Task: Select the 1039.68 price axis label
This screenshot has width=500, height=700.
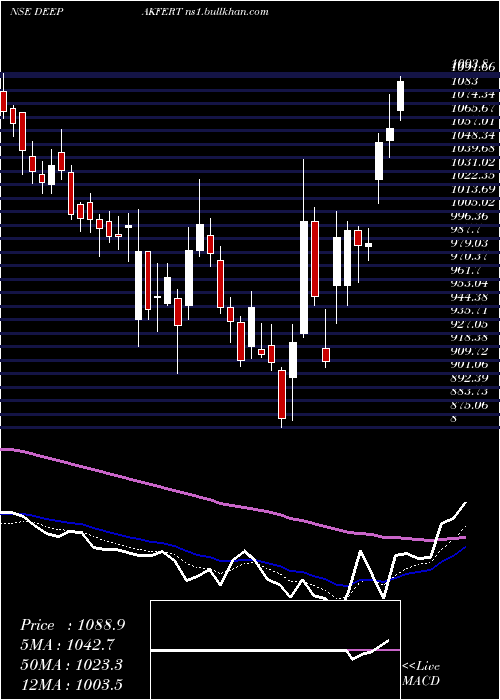Action: point(473,148)
